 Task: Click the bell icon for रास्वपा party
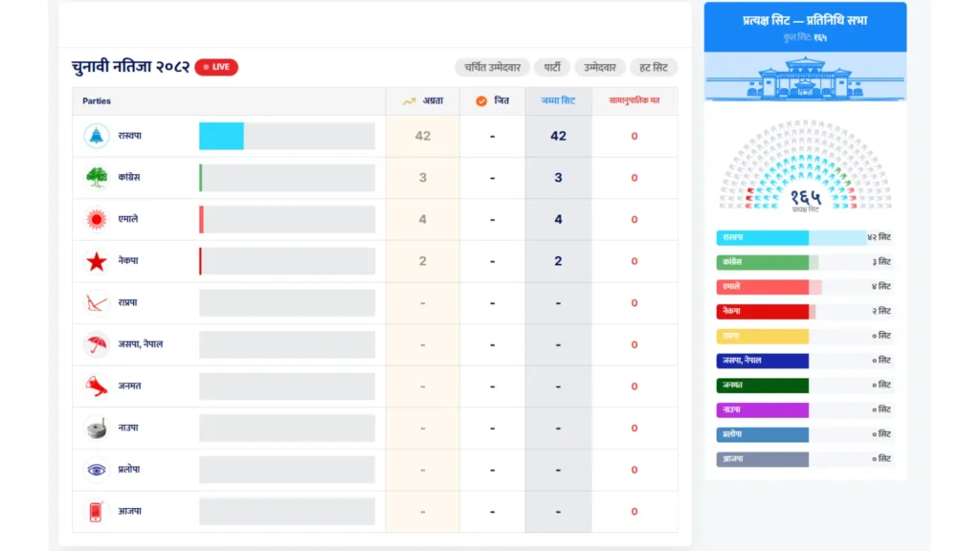[97, 136]
